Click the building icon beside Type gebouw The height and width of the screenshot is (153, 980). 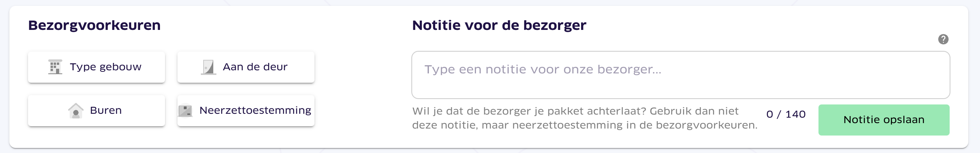[55, 67]
